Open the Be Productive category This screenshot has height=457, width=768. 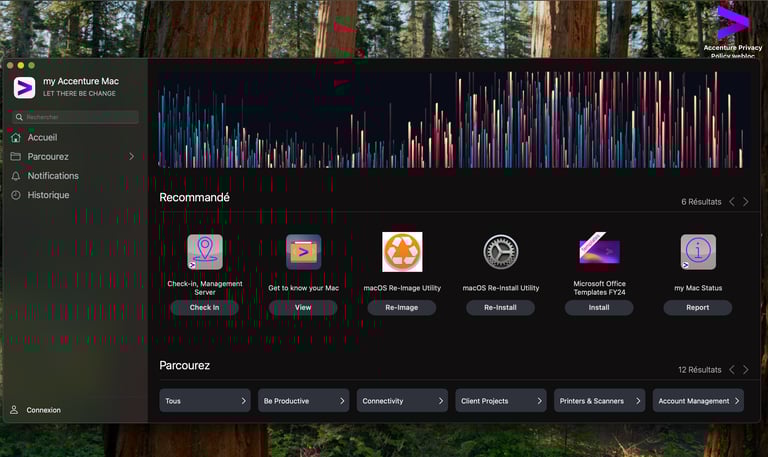[x=304, y=401]
